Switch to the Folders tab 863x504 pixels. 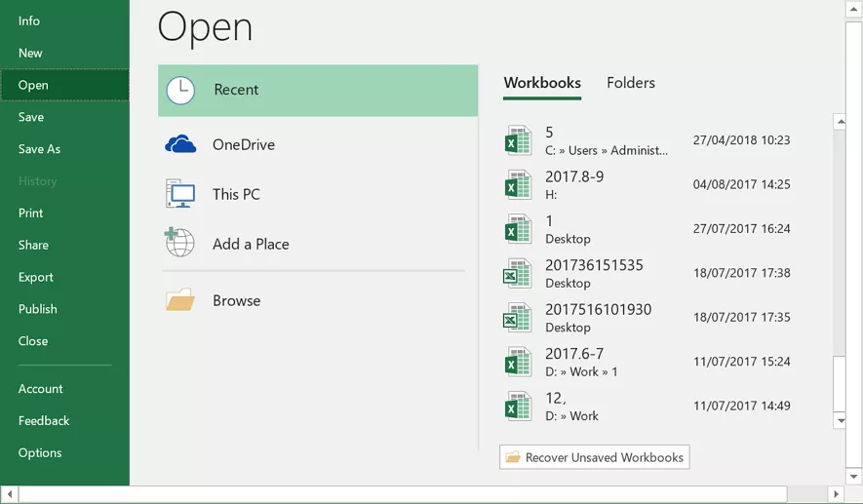(x=630, y=83)
